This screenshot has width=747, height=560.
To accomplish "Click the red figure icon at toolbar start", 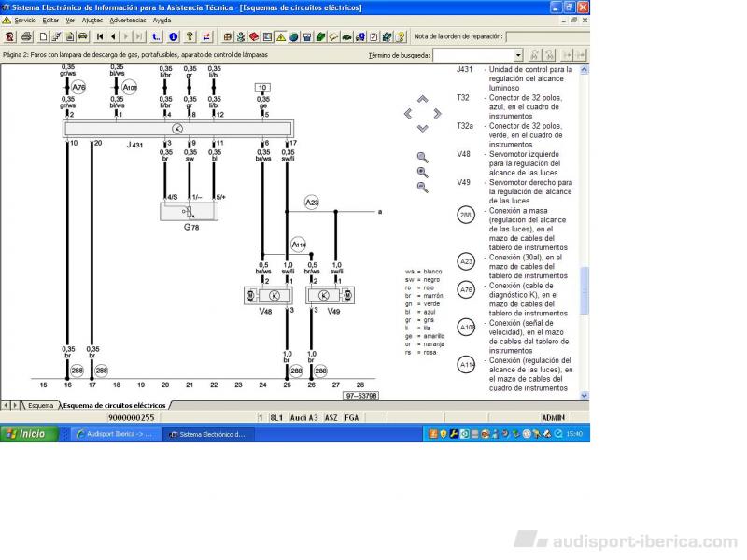I will 9,36.
